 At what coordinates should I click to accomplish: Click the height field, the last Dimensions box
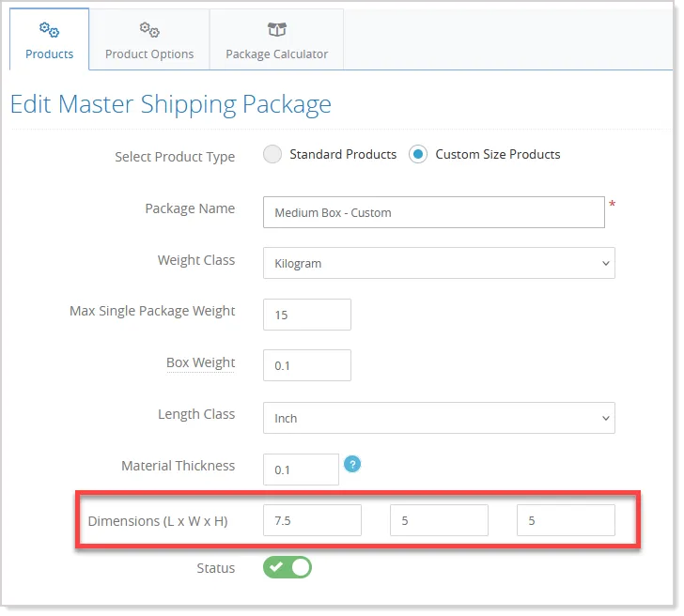tap(566, 520)
